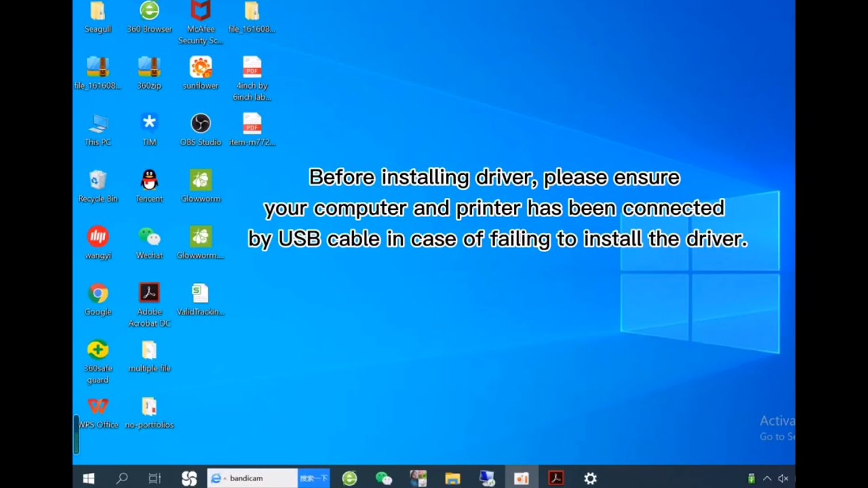The image size is (868, 488).
Task: Open the OBS Studio shortcut
Action: 201,129
